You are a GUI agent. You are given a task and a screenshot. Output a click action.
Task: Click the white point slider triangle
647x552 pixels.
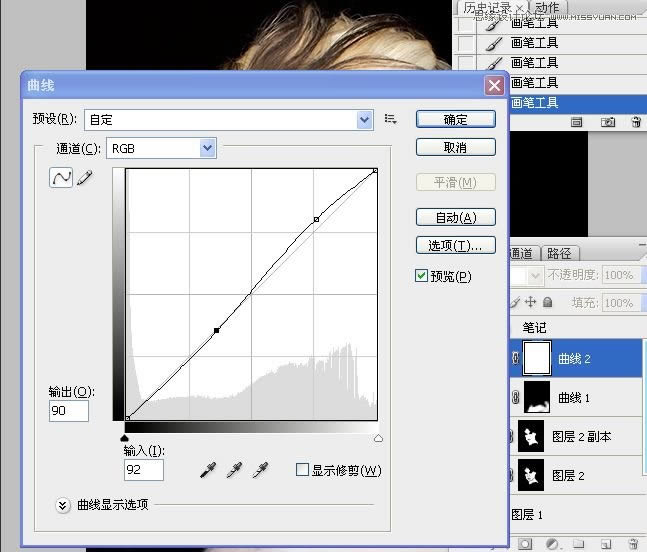pyautogui.click(x=379, y=438)
